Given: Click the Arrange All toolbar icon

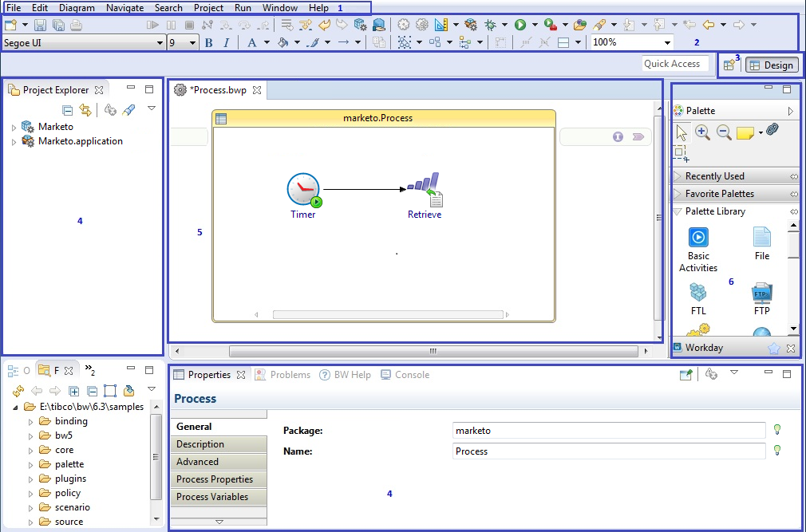Looking at the screenshot, I should 435,43.
